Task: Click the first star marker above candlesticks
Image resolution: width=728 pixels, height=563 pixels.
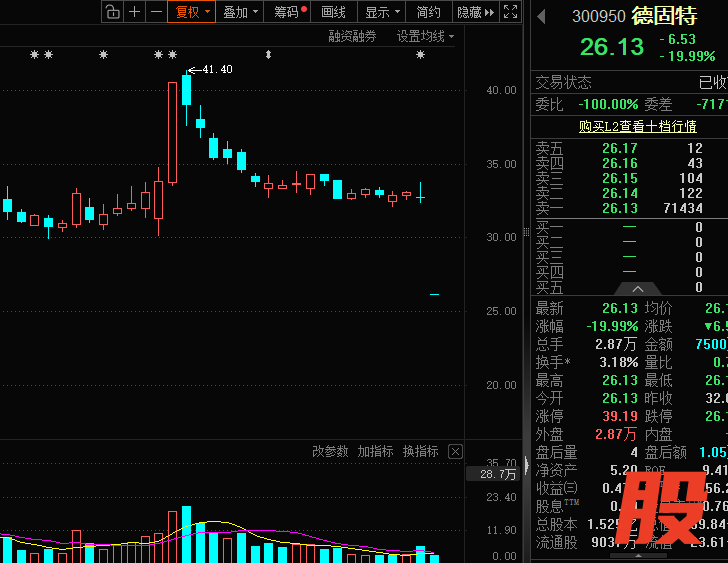Action: (35, 55)
